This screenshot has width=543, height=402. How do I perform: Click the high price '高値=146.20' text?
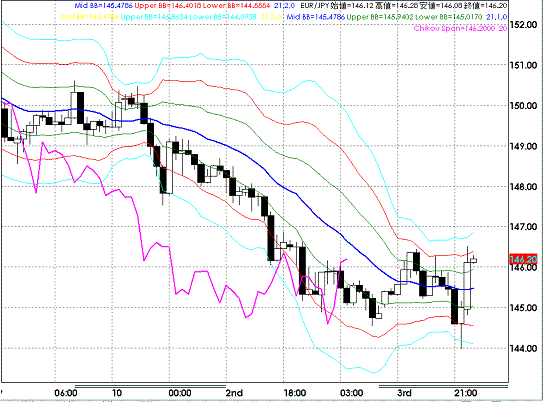point(396,6)
